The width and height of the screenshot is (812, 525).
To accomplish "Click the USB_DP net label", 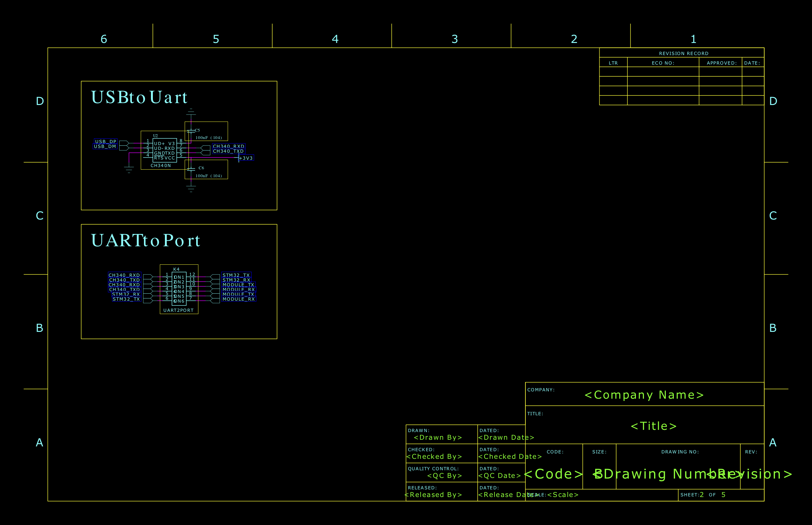I will (105, 141).
